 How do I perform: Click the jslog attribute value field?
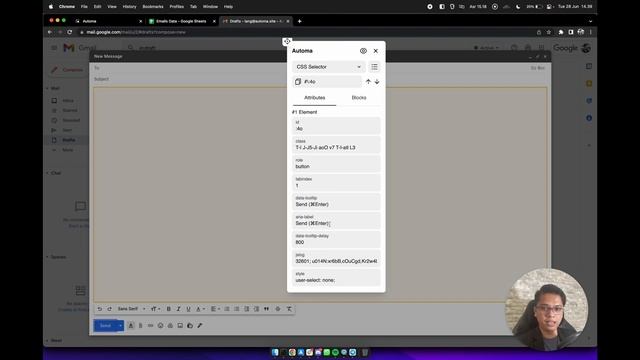click(336, 259)
